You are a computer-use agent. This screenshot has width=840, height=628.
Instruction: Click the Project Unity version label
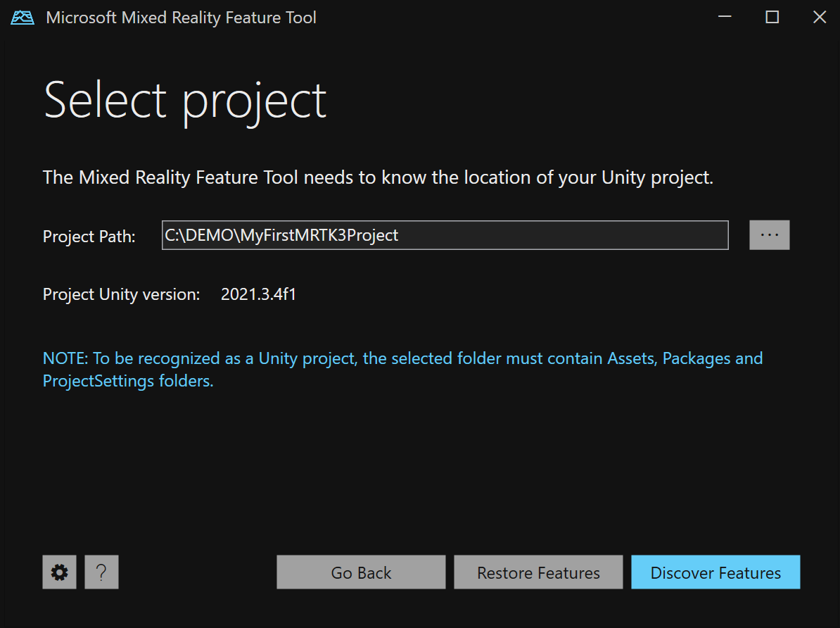121,294
